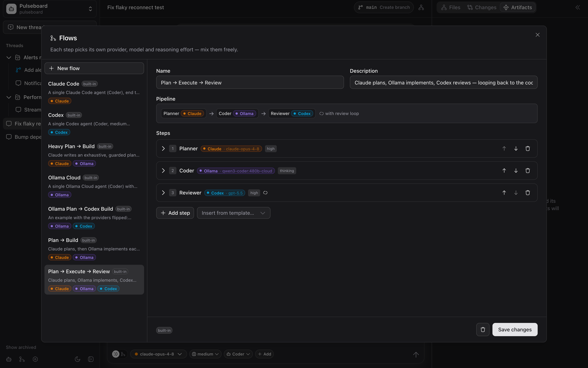Click main Create branch button

[384, 8]
